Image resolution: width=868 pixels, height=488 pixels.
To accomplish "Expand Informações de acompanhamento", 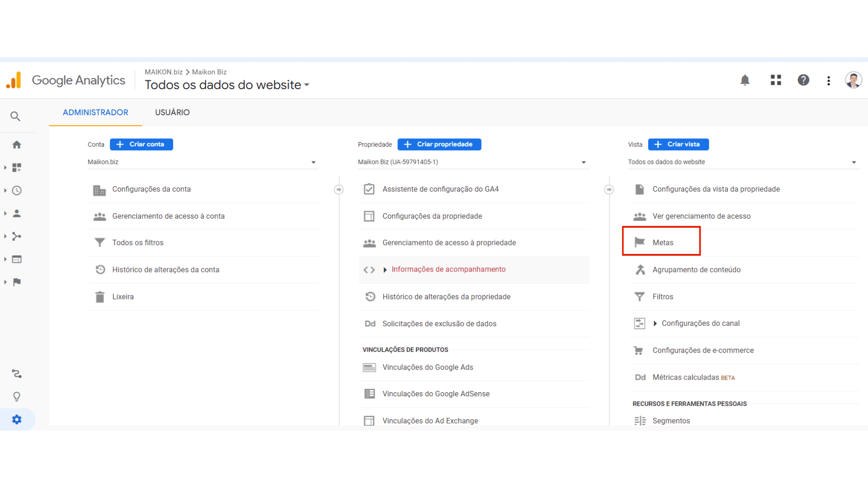I will [x=385, y=270].
